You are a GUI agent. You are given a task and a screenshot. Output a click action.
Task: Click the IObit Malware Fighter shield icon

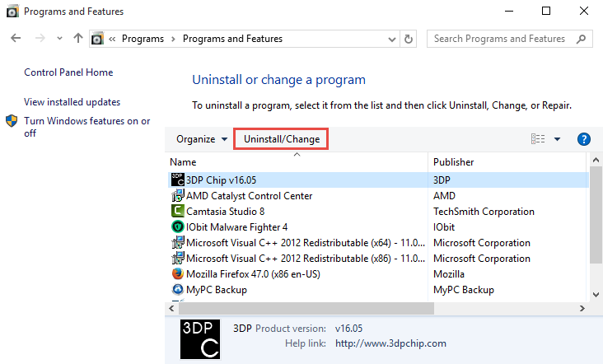(x=178, y=226)
